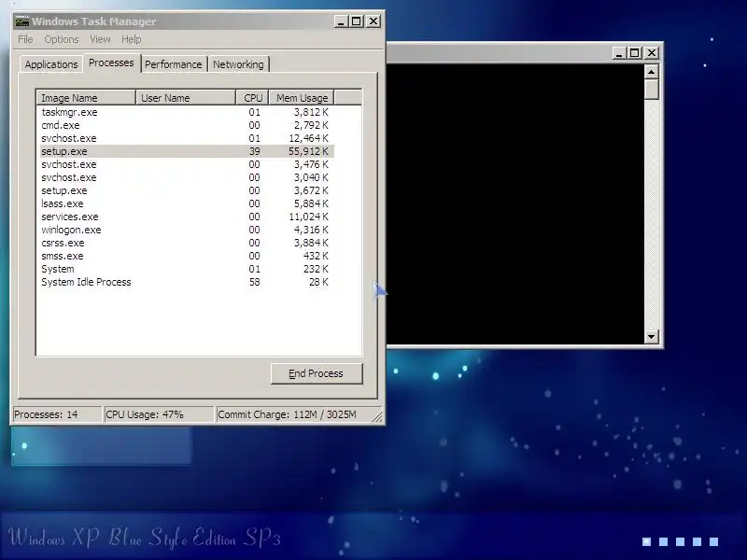Open the View menu
This screenshot has width=747, height=560.
coord(100,39)
